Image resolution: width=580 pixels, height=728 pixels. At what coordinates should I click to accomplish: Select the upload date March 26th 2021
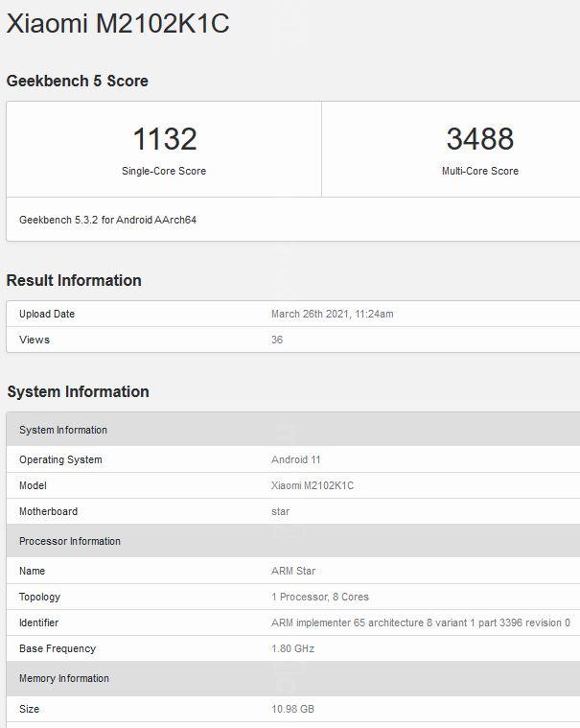332,314
